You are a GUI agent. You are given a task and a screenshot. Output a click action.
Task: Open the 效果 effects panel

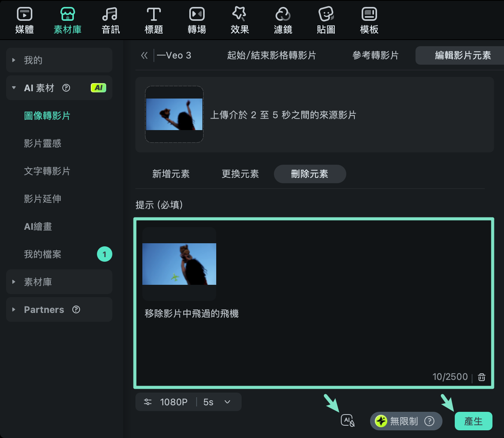(x=240, y=19)
